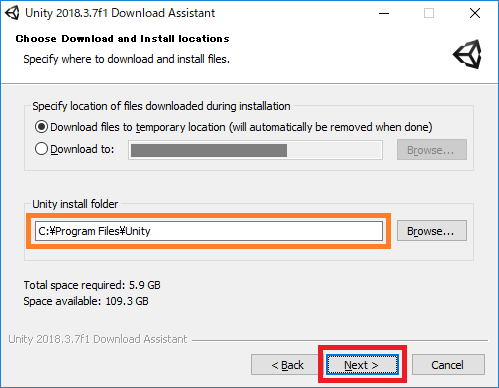The width and height of the screenshot is (499, 388).
Task: Click the Unity icon in the title bar
Action: (12, 13)
